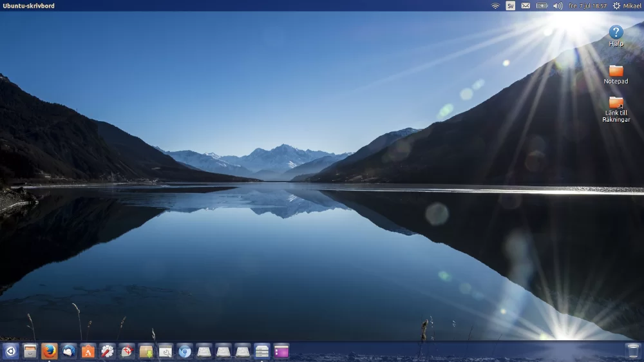Viewport: 644px width, 362px height.
Task: Open System Settings gear-and-wrench icon
Action: [108, 351]
